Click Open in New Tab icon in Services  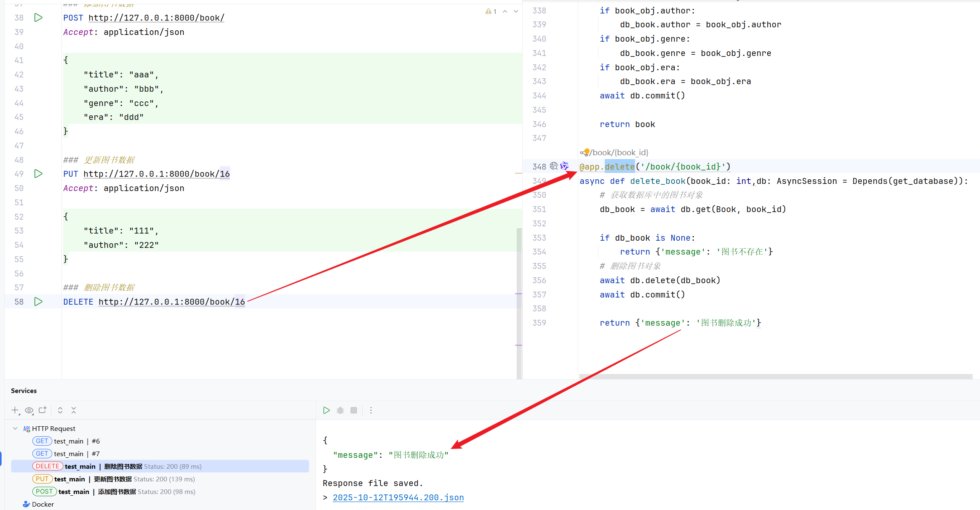[x=43, y=410]
